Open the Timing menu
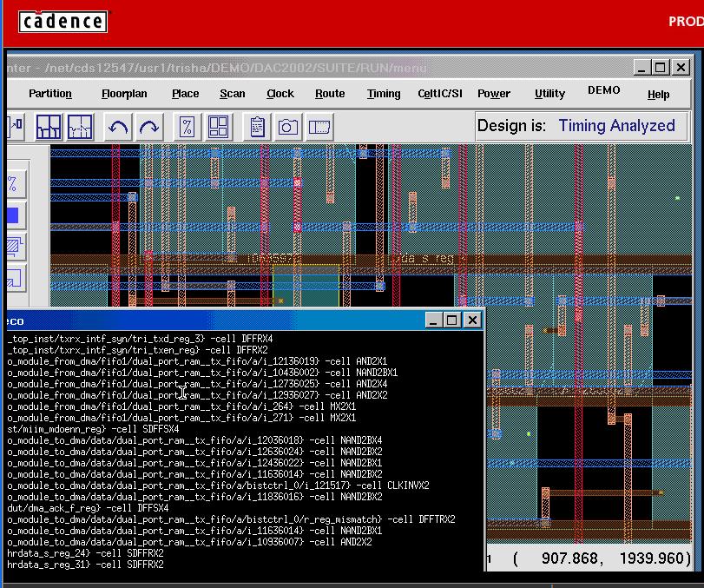The height and width of the screenshot is (588, 704). click(384, 94)
